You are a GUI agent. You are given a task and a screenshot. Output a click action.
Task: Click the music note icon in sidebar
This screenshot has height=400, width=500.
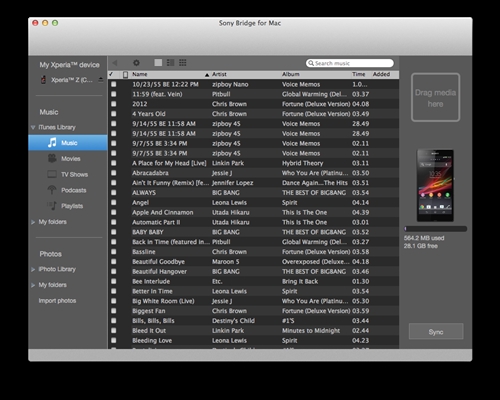[x=52, y=143]
